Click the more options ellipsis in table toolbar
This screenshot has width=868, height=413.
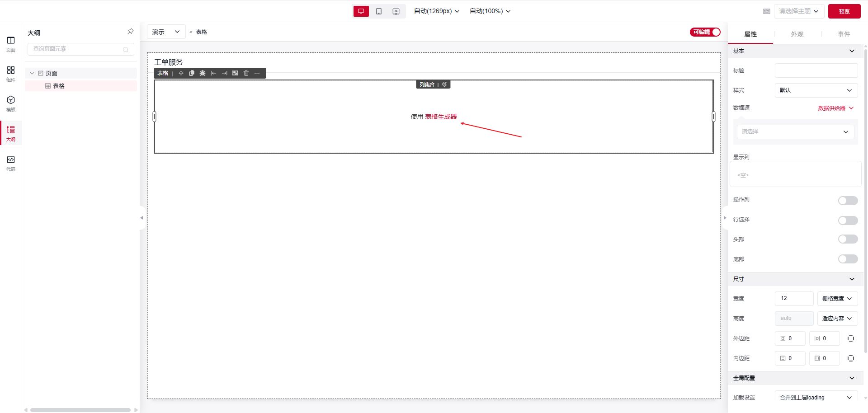pos(257,73)
